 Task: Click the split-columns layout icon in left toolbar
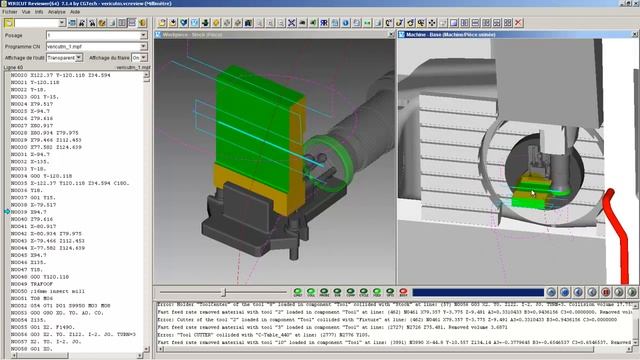[122, 23]
